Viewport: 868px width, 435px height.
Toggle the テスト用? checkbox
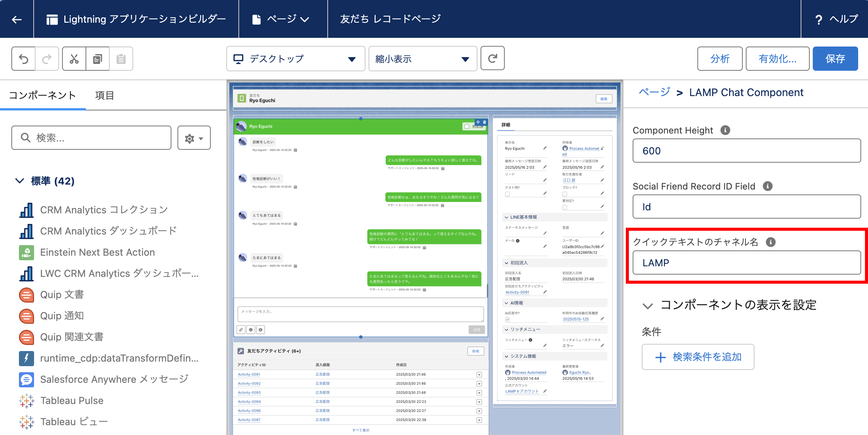[507, 194]
